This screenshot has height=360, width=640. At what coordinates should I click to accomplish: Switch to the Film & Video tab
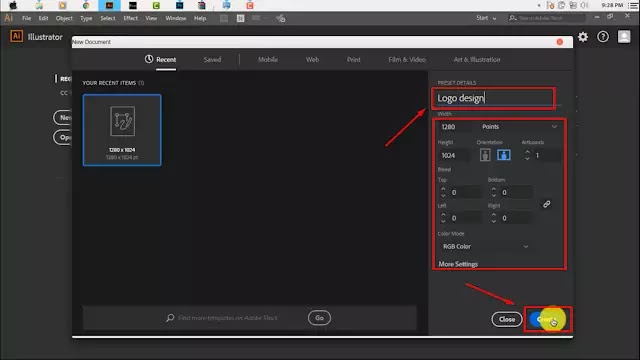tap(407, 60)
